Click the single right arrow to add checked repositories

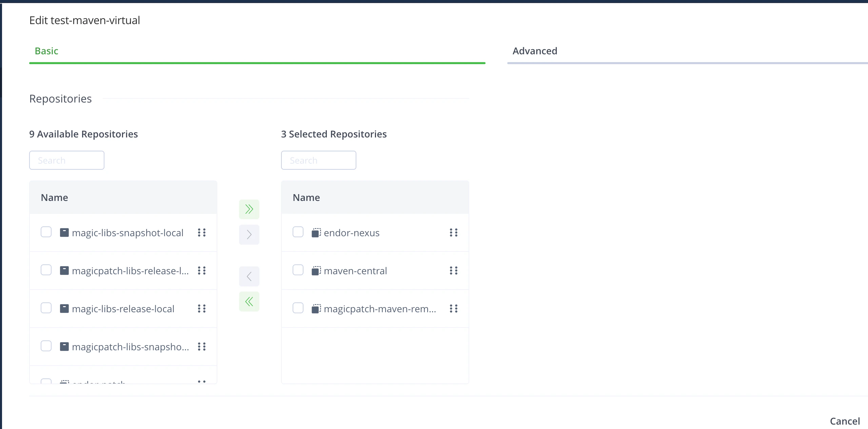pos(249,235)
